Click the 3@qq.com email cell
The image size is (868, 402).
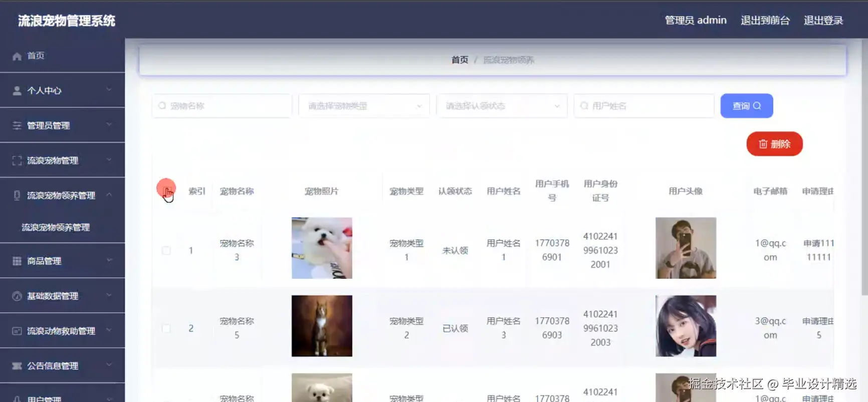click(770, 328)
